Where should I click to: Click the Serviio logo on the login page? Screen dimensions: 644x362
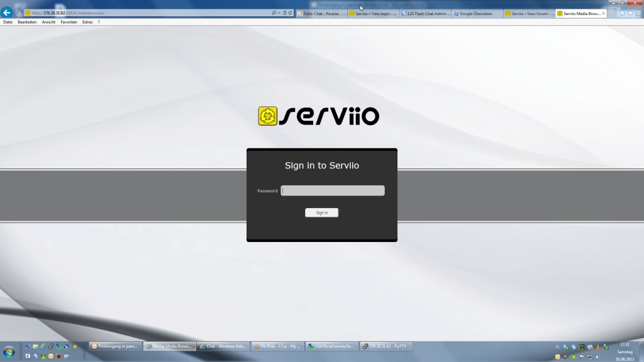click(x=319, y=115)
